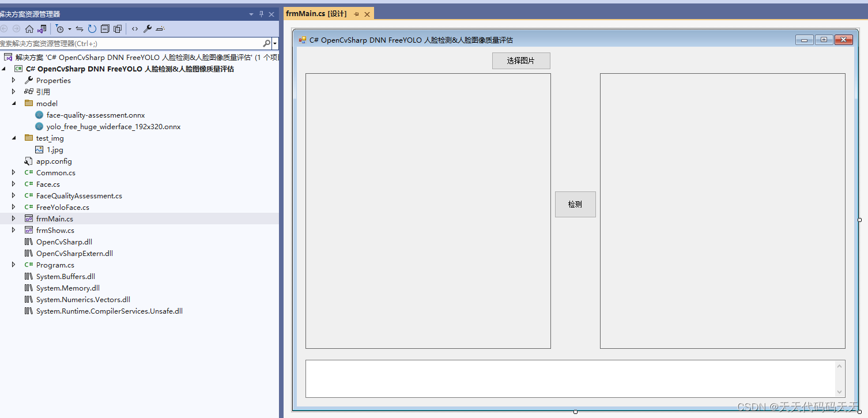Expand the Common.cs node
This screenshot has width=868, height=418.
[x=14, y=172]
